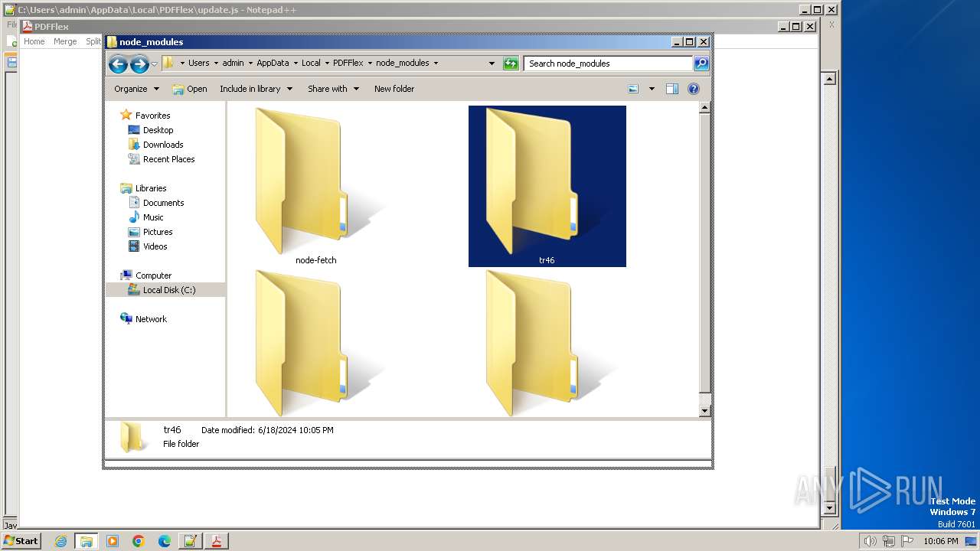Open Music library

click(153, 217)
